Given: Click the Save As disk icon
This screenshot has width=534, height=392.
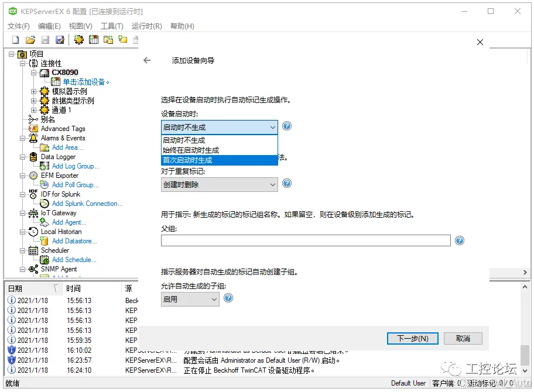Looking at the screenshot, I should tap(60, 40).
